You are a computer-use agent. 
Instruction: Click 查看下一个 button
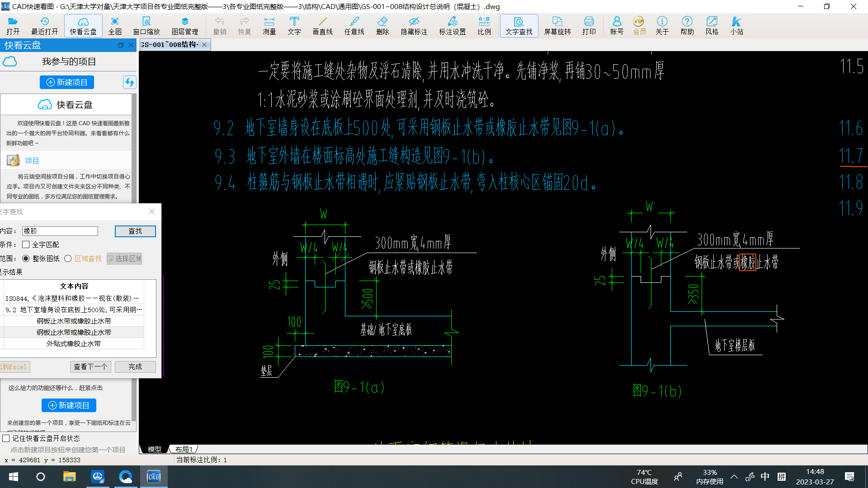[90, 366]
